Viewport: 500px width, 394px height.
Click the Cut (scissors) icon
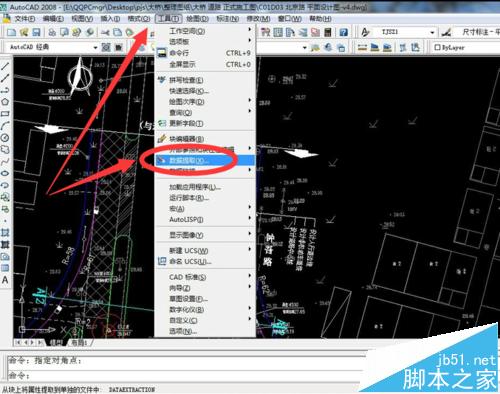pyautogui.click(x=106, y=32)
